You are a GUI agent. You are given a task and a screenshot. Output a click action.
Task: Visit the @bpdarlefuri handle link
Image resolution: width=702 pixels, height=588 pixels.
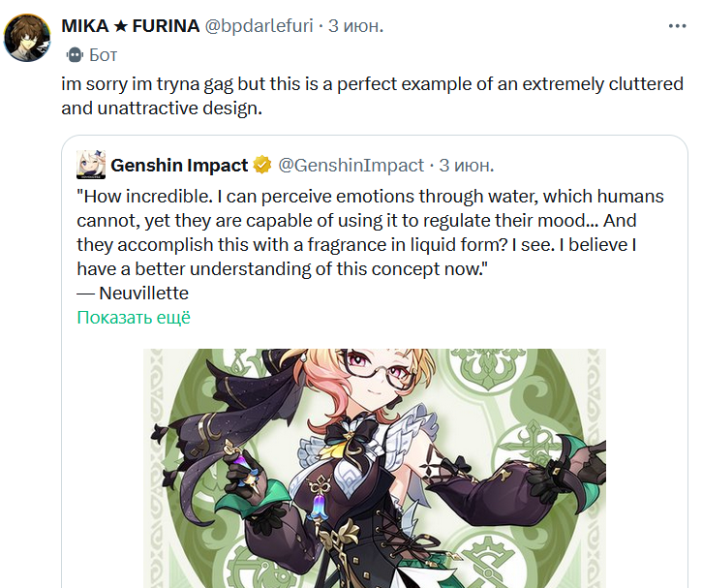pyautogui.click(x=259, y=26)
